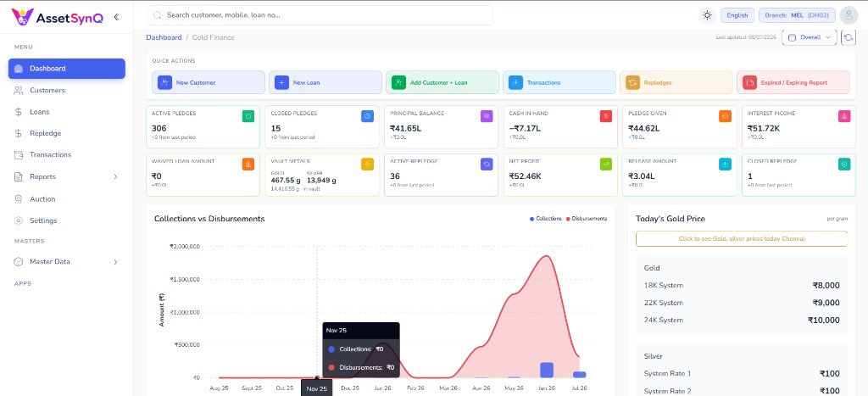Open the Overall period dropdown
The width and height of the screenshot is (868, 396).
(x=810, y=37)
